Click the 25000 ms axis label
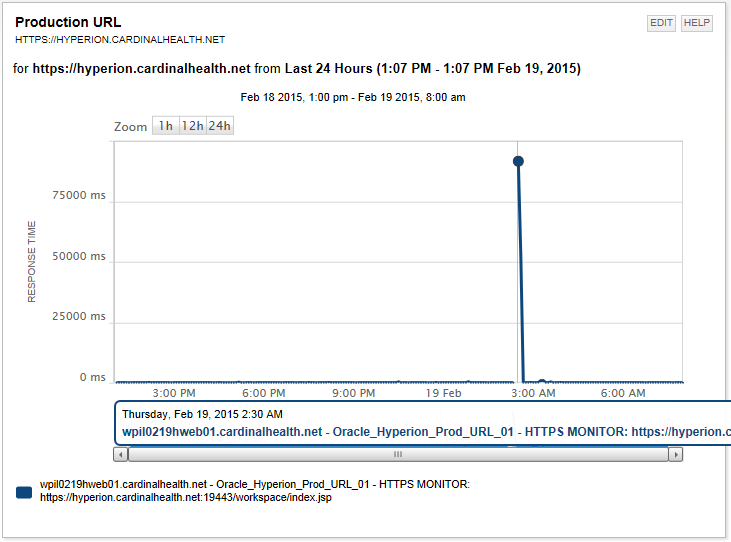731x542 pixels. point(79,316)
